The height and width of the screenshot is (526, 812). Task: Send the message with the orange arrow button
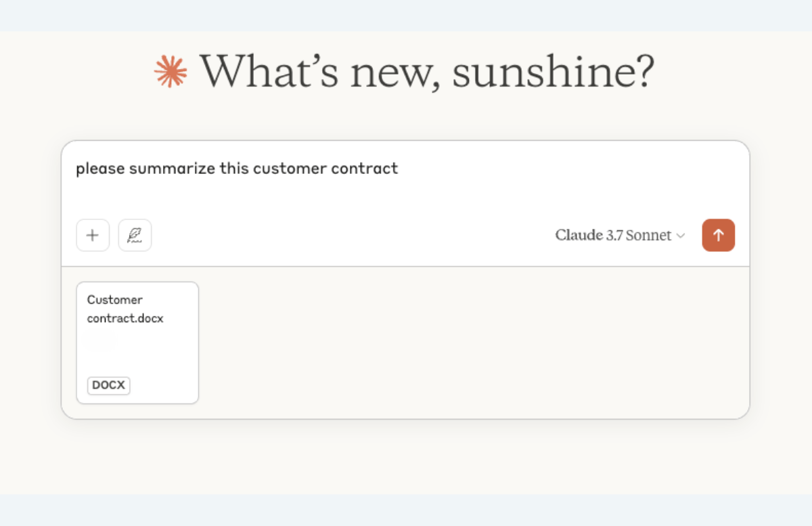719,235
